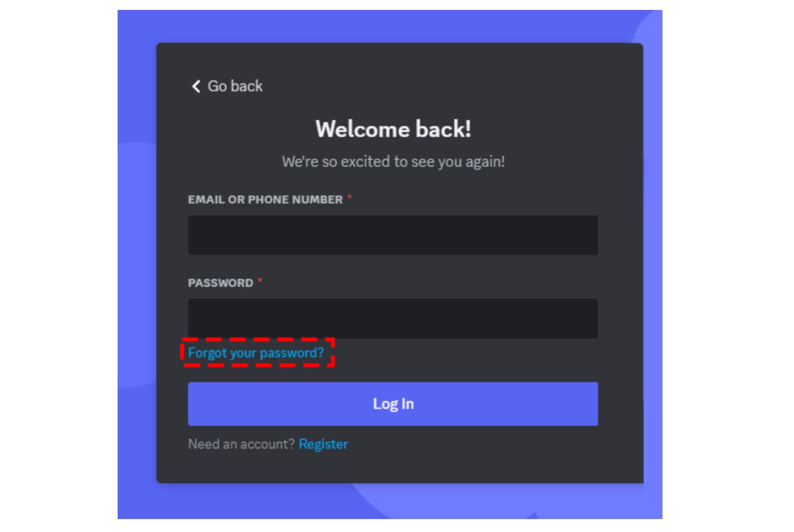Submit the form with the blue Log In button
Viewport: 794px width, 532px height.
click(393, 404)
